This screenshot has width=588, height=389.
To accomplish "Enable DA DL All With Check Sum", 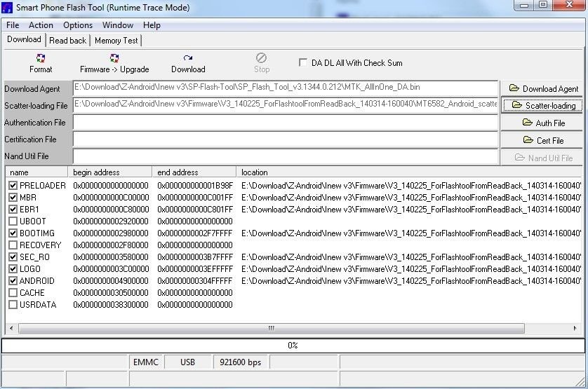I will (303, 62).
